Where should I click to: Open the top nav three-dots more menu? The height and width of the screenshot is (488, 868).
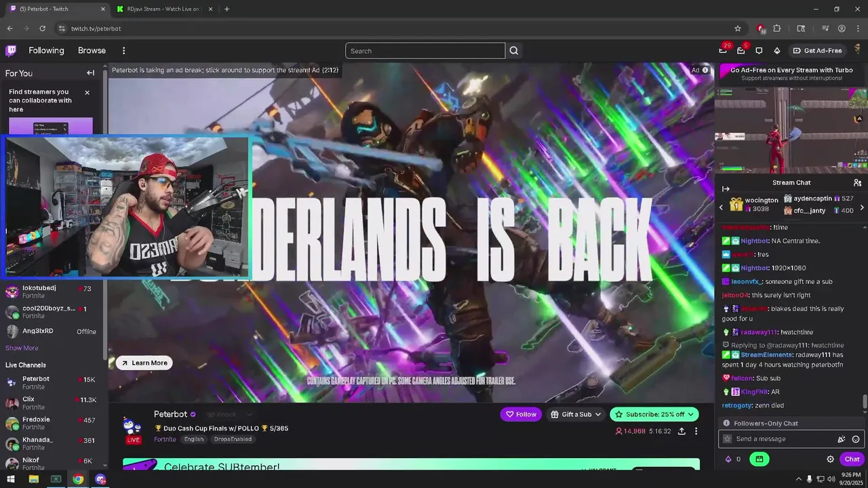tap(123, 51)
